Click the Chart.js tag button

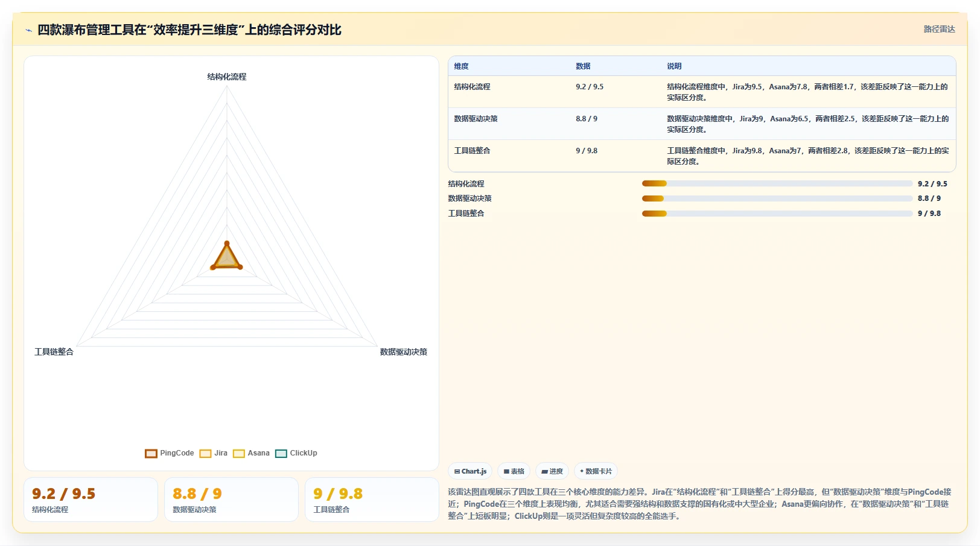pos(470,471)
